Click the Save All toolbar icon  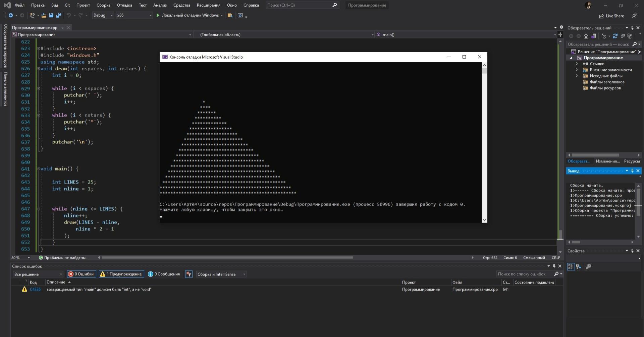pyautogui.click(x=59, y=15)
